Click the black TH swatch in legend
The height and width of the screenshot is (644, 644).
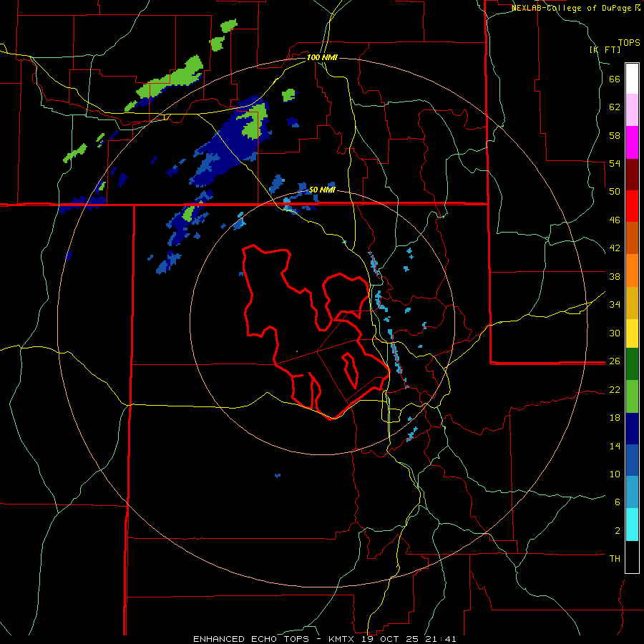click(x=632, y=557)
